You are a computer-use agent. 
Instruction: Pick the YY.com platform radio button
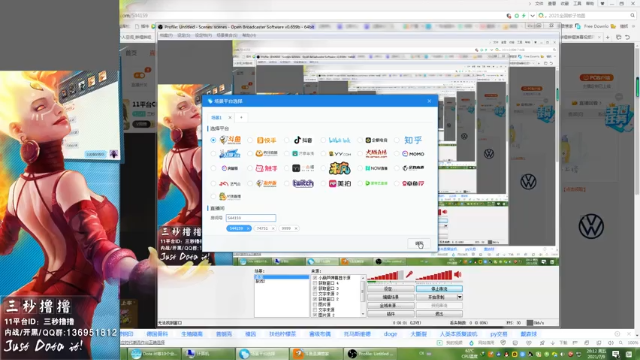pyautogui.click(x=323, y=154)
